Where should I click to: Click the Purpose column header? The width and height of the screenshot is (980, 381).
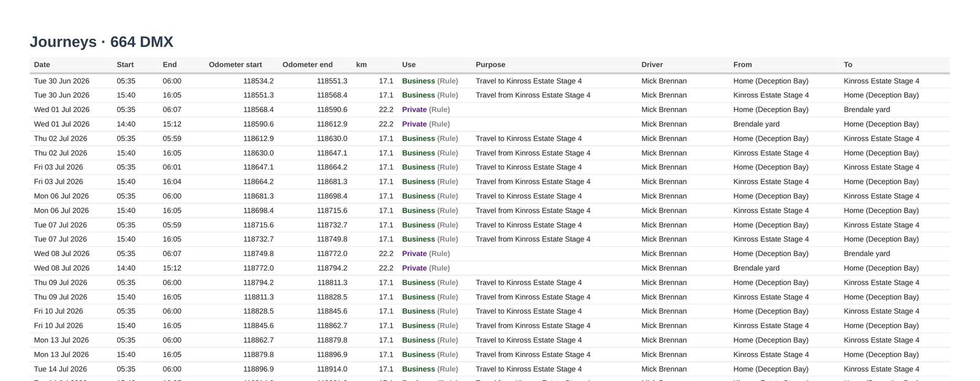pos(491,64)
